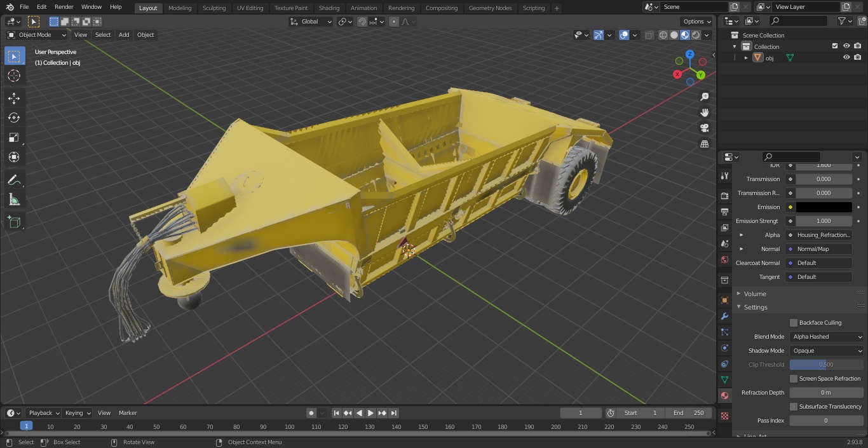Open the Shadow Mode dropdown
This screenshot has height=448, width=868.
tap(827, 351)
